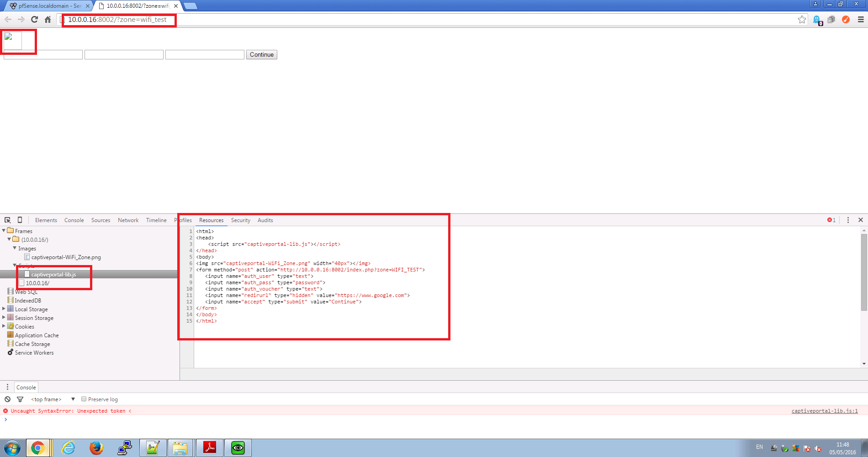Go back to the previous page

8,19
